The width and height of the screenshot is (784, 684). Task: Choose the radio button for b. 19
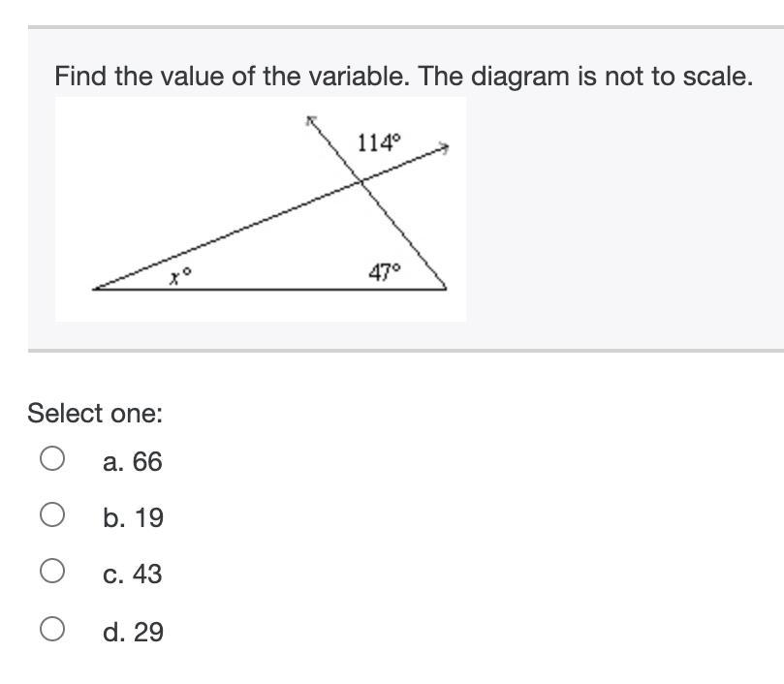tap(52, 514)
